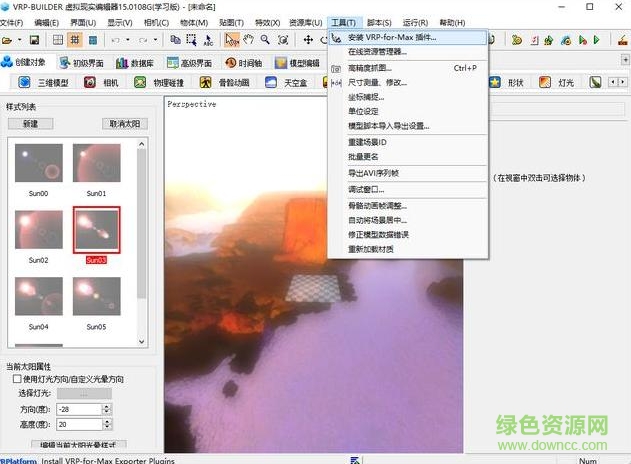Click the select-by-name ABC cursor icon
The image size is (631, 464).
tap(208, 40)
